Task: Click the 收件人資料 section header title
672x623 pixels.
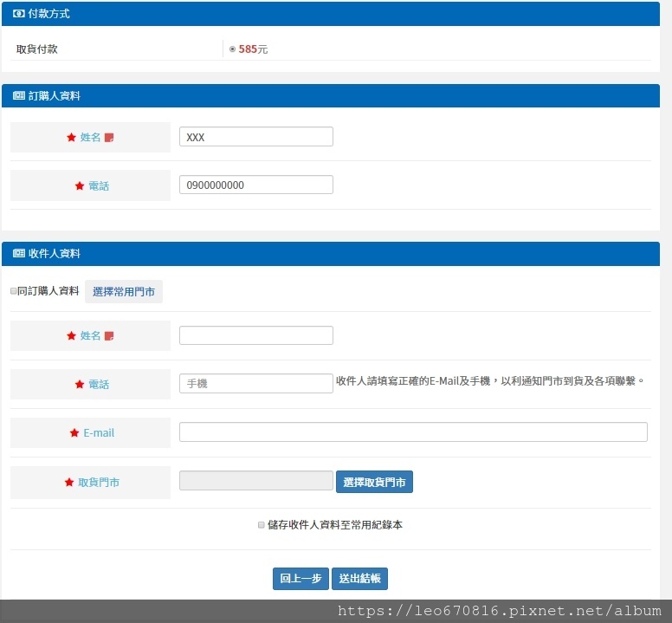Action: click(54, 253)
